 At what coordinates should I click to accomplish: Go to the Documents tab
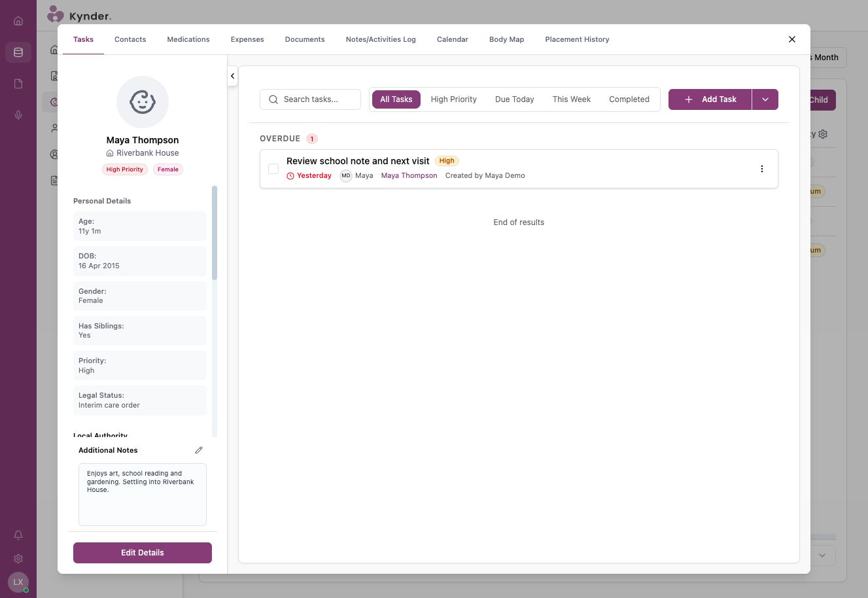point(305,39)
